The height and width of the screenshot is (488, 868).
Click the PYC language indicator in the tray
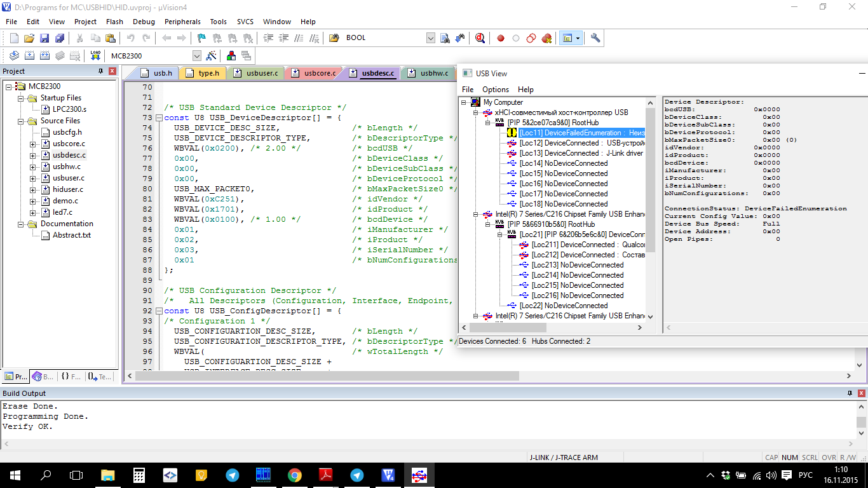pyautogui.click(x=805, y=475)
